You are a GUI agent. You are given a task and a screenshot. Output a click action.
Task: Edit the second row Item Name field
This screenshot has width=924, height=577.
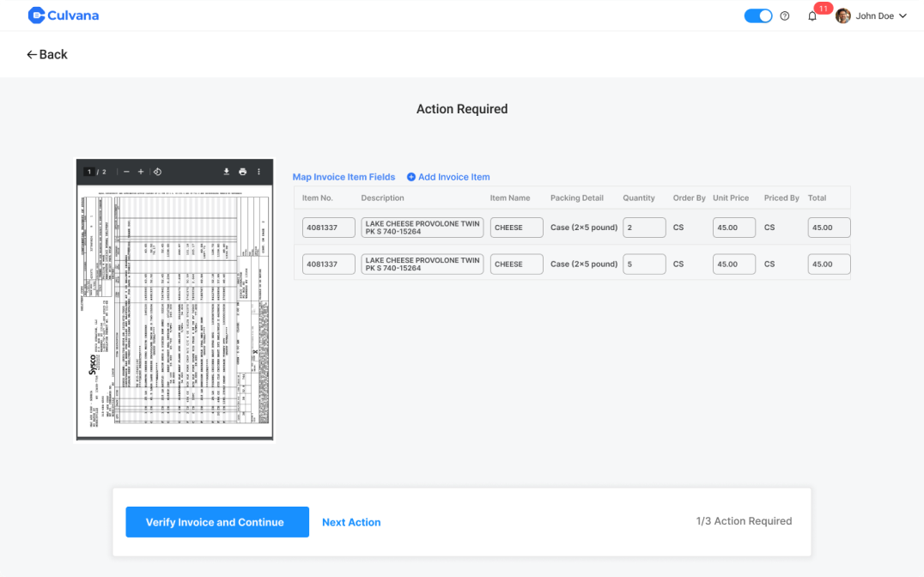(516, 264)
